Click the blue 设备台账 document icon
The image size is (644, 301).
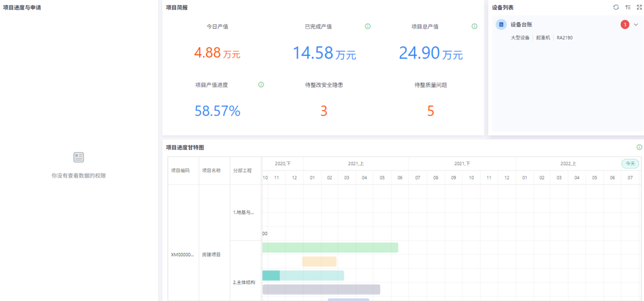pyautogui.click(x=501, y=25)
